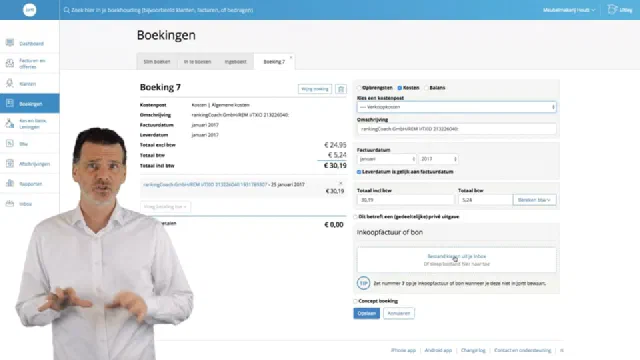
Task: Toggle Leverdatum is gelijk aan factuurdatum
Action: pyautogui.click(x=359, y=172)
